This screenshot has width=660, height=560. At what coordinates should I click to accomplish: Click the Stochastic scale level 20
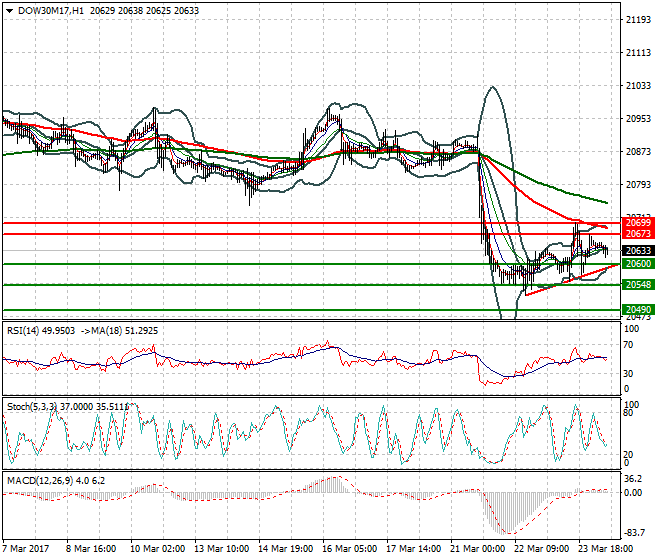[628, 454]
